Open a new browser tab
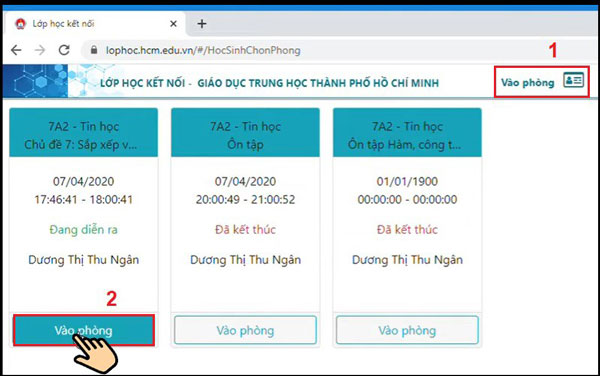The width and height of the screenshot is (600, 376). click(x=202, y=24)
